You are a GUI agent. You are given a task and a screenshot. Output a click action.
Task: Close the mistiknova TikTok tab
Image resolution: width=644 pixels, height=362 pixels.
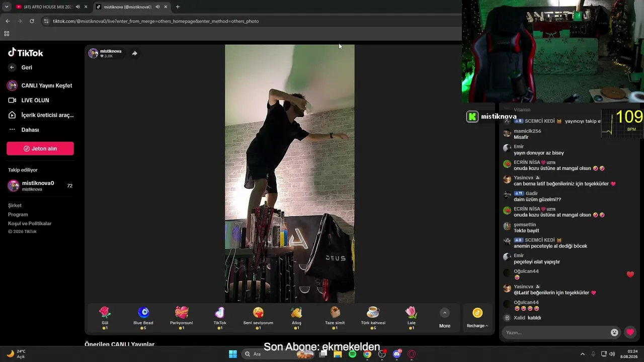[x=166, y=7]
